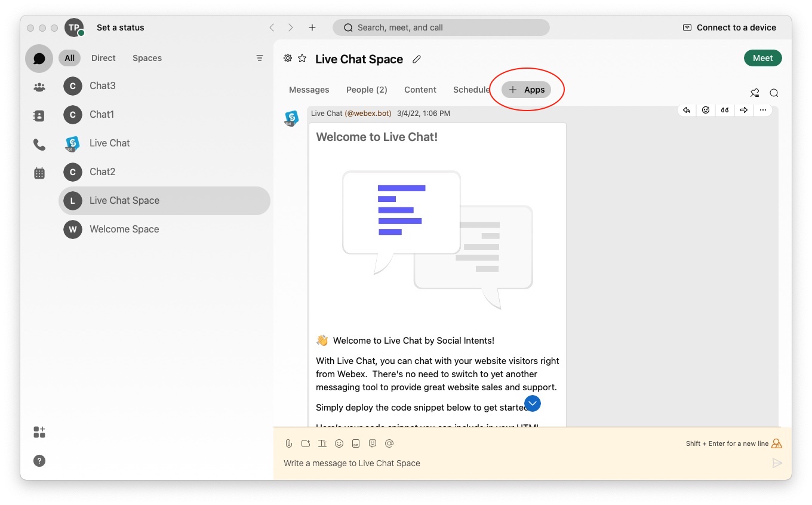Click the + Apps tab button

[x=526, y=90]
